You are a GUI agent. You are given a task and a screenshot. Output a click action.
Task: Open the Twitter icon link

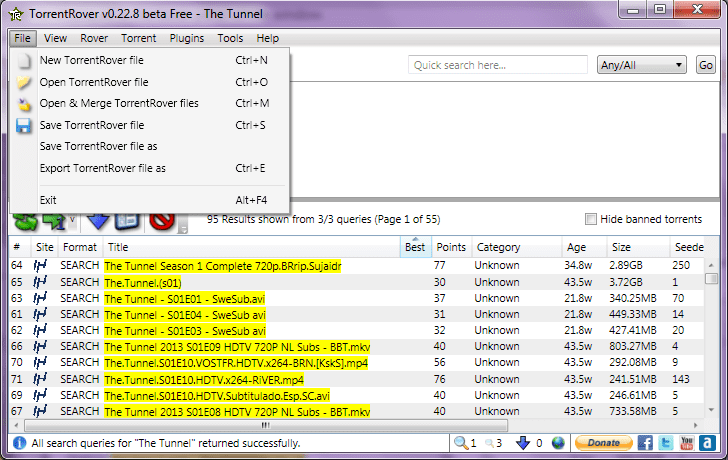666,443
